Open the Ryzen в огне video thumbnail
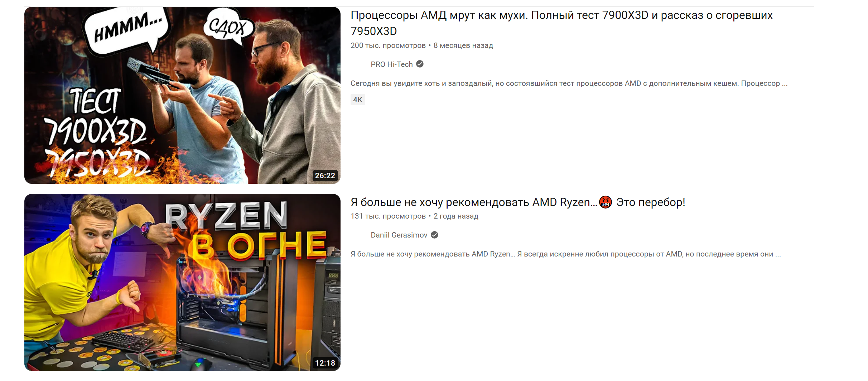This screenshot has height=381, width=868. tap(182, 282)
